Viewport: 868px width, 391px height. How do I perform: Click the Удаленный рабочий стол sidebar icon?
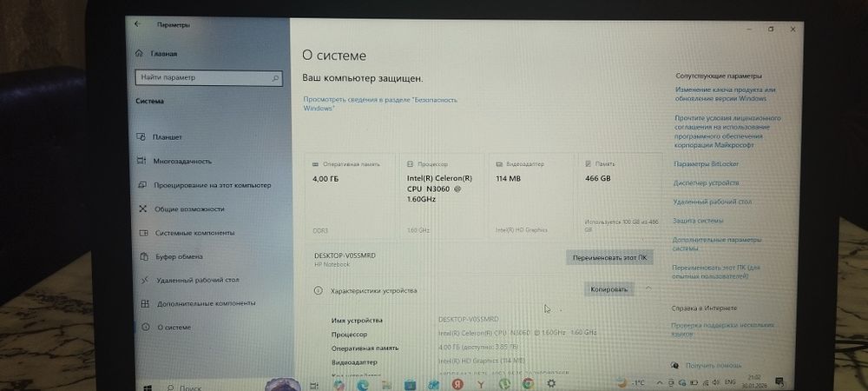coord(144,281)
